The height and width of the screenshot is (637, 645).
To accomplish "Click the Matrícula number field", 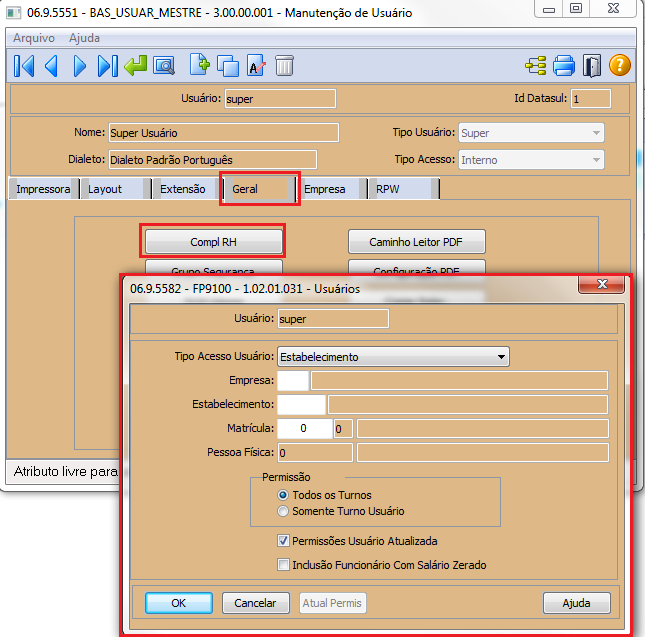I will click(305, 429).
